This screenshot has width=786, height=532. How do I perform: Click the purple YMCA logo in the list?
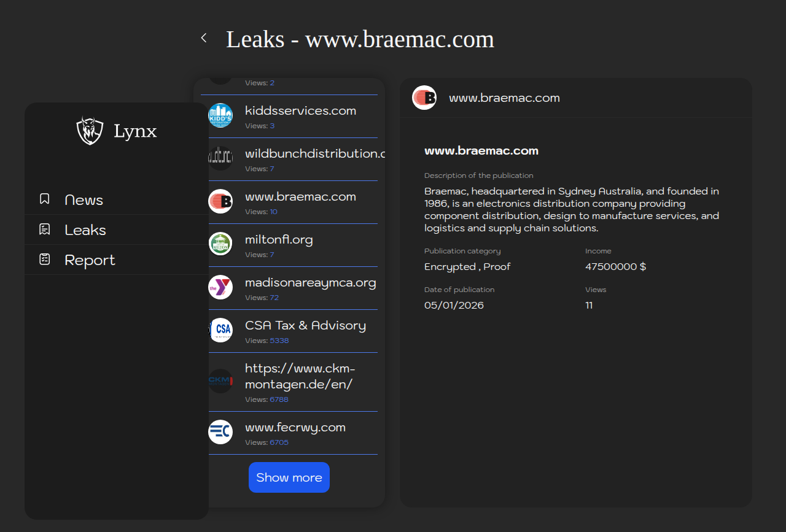point(220,287)
